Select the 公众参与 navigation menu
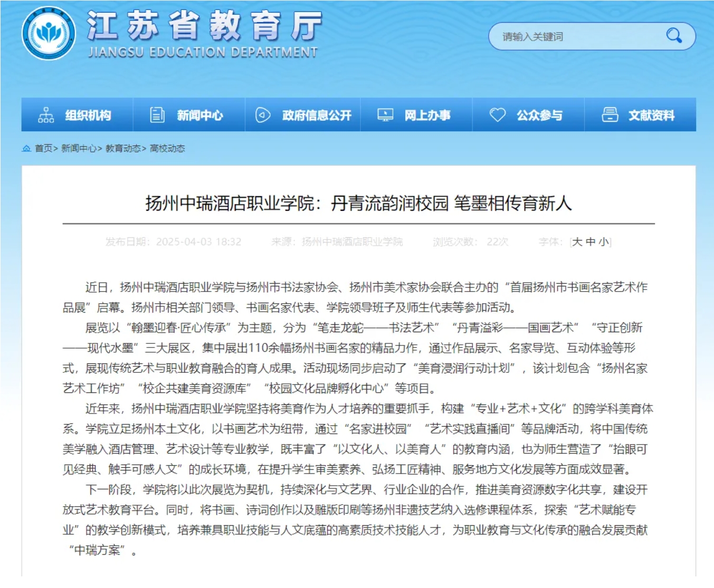 click(539, 115)
